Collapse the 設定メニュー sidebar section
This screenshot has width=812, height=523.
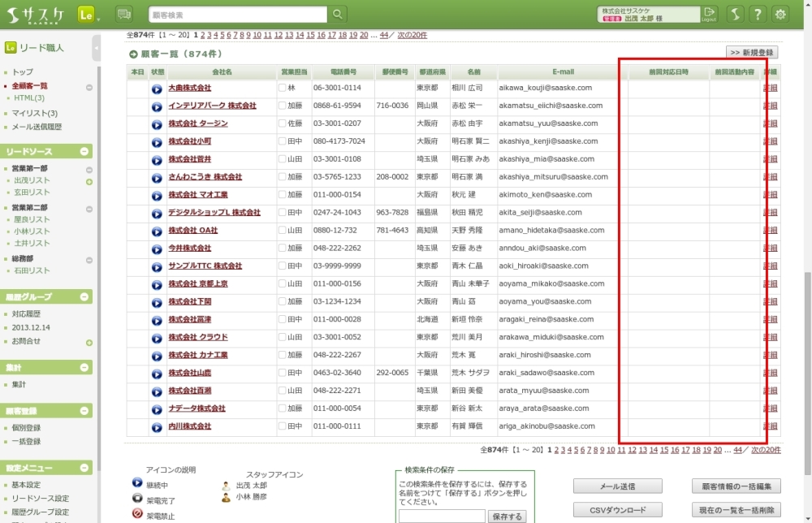85,469
